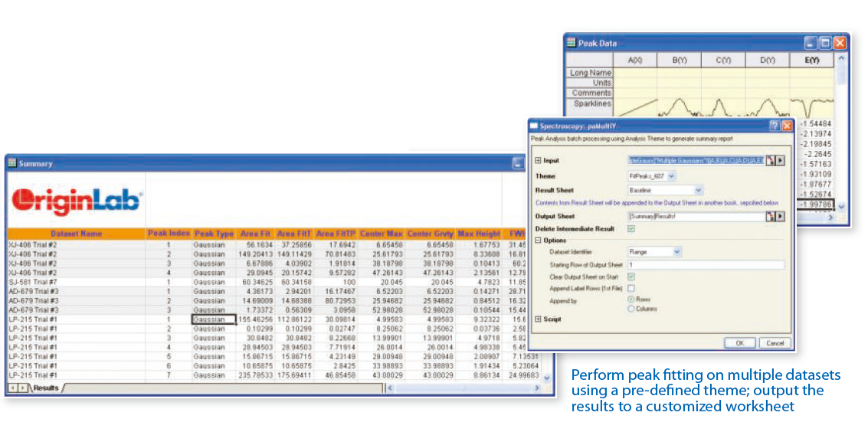Select the cell with value 149.20413
This screenshot has height=432, width=868.
click(x=255, y=254)
